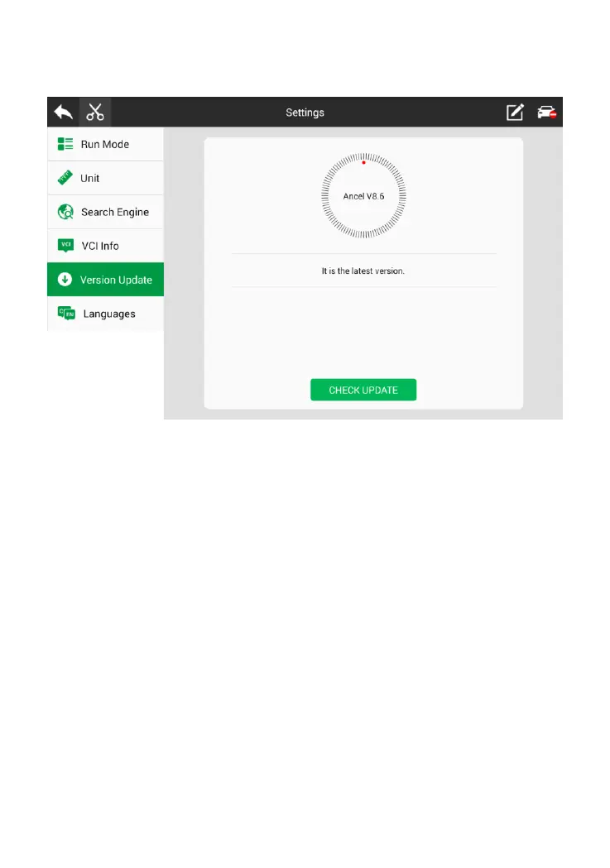
Task: Open the Languages settings
Action: tap(105, 314)
